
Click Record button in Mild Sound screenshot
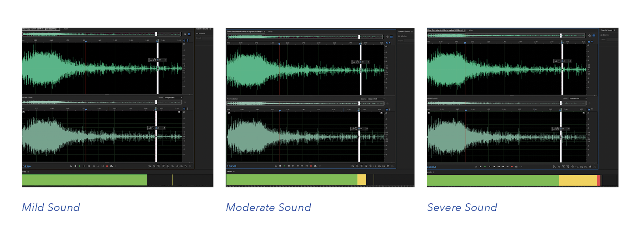[107, 166]
